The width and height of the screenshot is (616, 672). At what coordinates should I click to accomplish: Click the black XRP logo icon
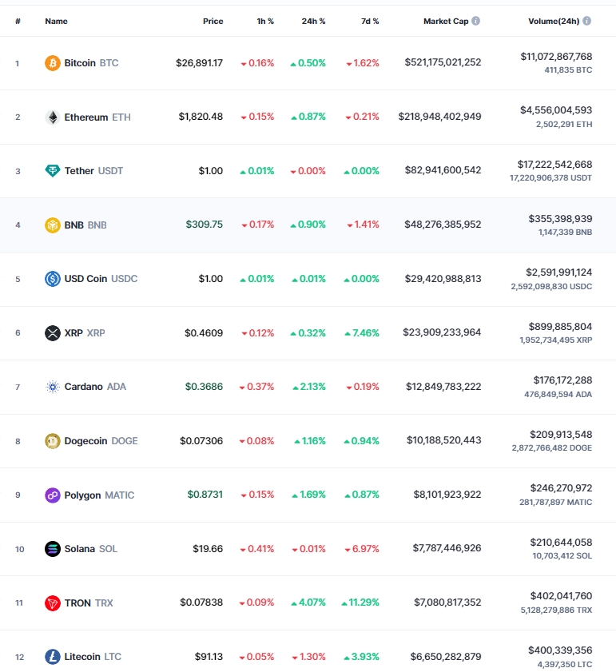[52, 333]
